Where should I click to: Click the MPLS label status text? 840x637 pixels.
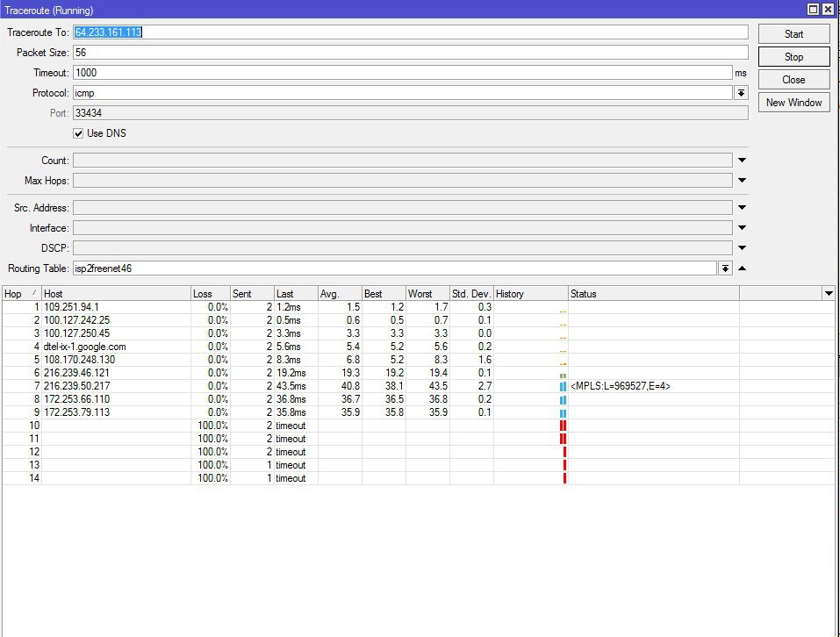pyautogui.click(x=621, y=386)
